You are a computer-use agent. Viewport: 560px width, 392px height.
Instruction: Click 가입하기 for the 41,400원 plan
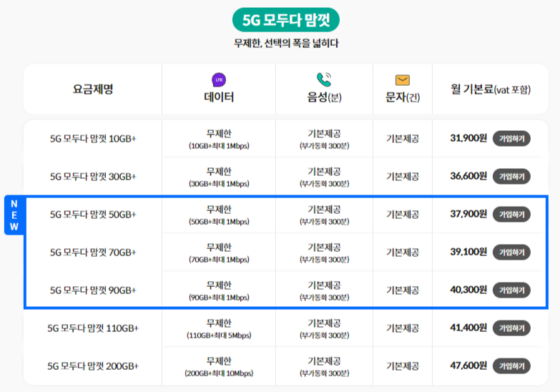511,328
